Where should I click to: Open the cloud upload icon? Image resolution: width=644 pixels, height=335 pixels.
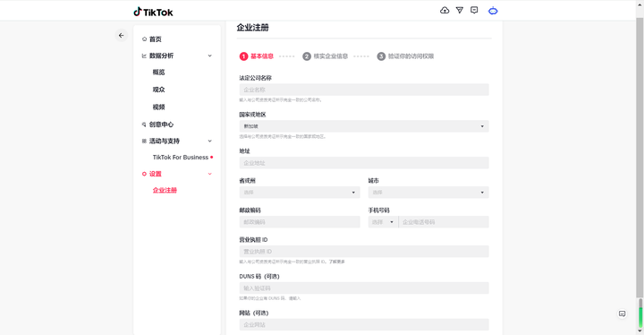[445, 10]
